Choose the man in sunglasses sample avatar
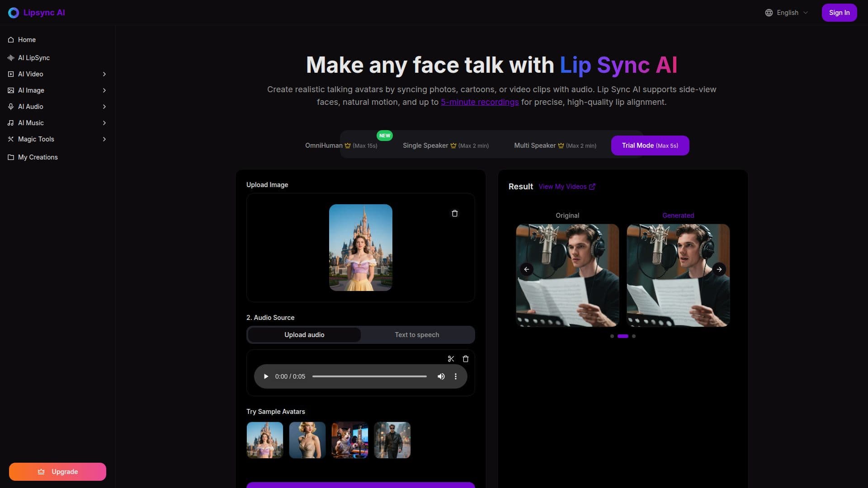 [392, 440]
